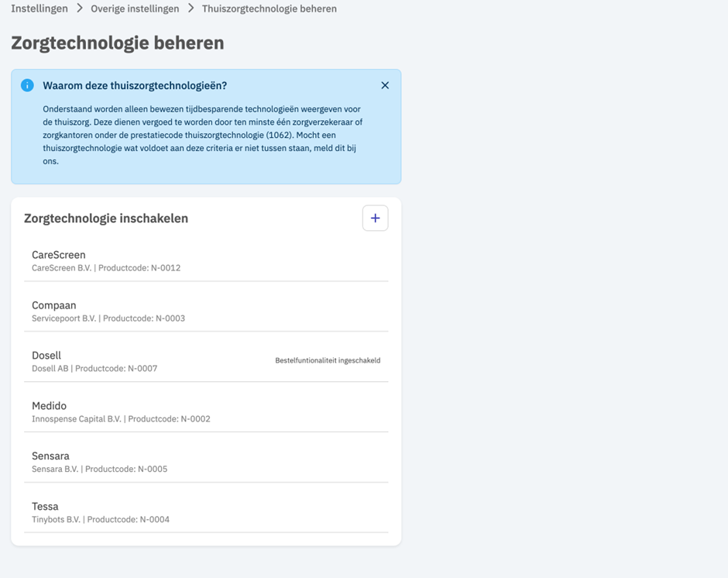The width and height of the screenshot is (728, 578).
Task: Click 'Waarom deze thuiszorgtechnologieën?' banner title
Action: (x=135, y=85)
